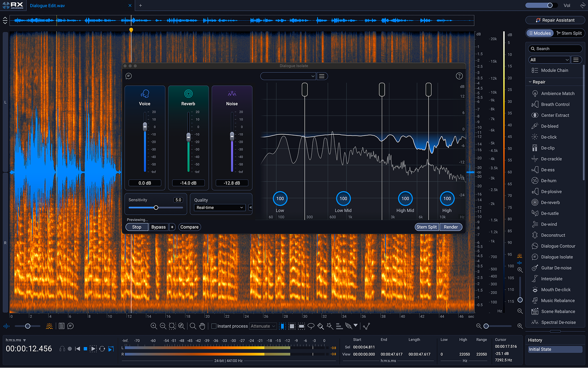Open the Music Rebalance module
The image size is (588, 368).
pyautogui.click(x=554, y=301)
